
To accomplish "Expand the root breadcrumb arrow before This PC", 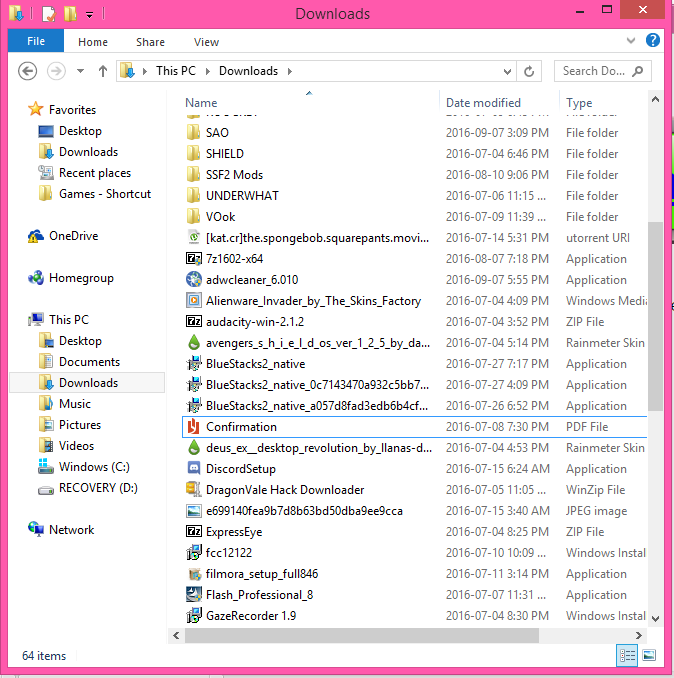I will tap(145, 71).
